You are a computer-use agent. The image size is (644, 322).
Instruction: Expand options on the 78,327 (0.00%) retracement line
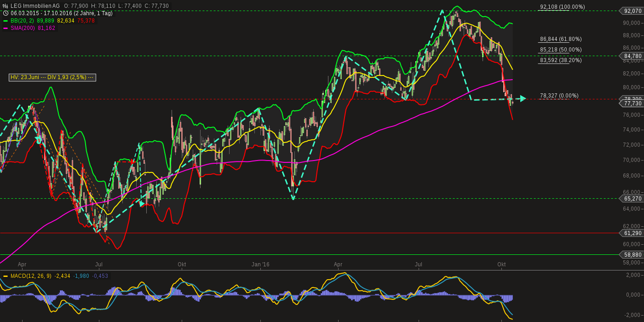(x=559, y=96)
